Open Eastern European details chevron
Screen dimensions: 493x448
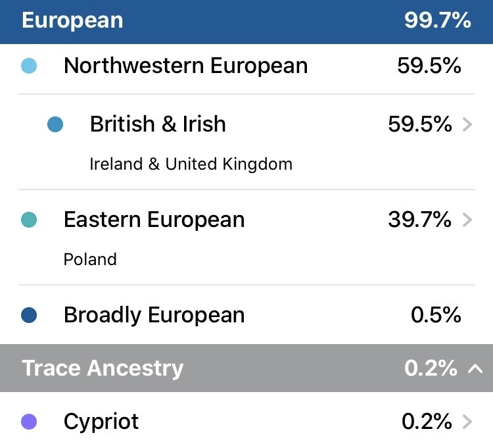467,220
